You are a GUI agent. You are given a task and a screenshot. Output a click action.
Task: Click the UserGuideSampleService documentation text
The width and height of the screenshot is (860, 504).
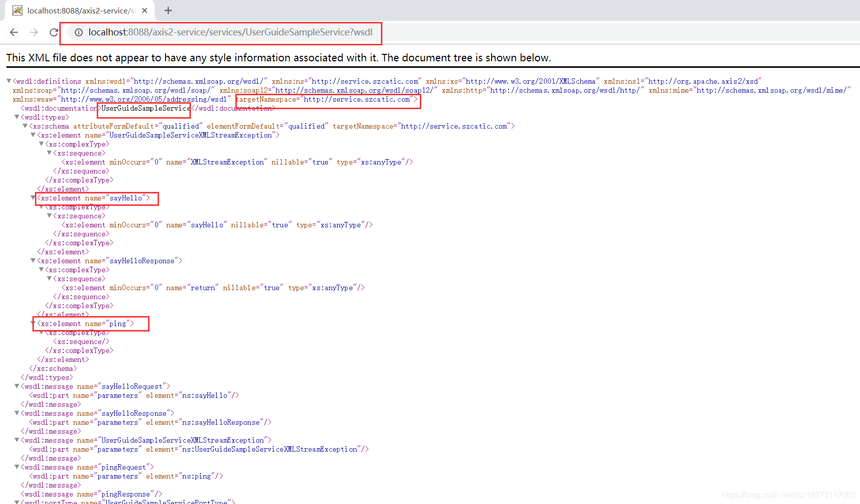(146, 108)
